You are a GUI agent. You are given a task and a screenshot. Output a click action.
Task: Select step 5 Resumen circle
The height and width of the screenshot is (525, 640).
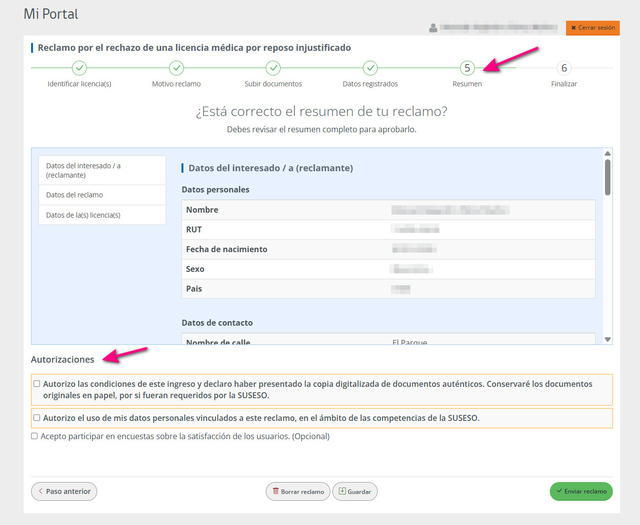pos(467,68)
